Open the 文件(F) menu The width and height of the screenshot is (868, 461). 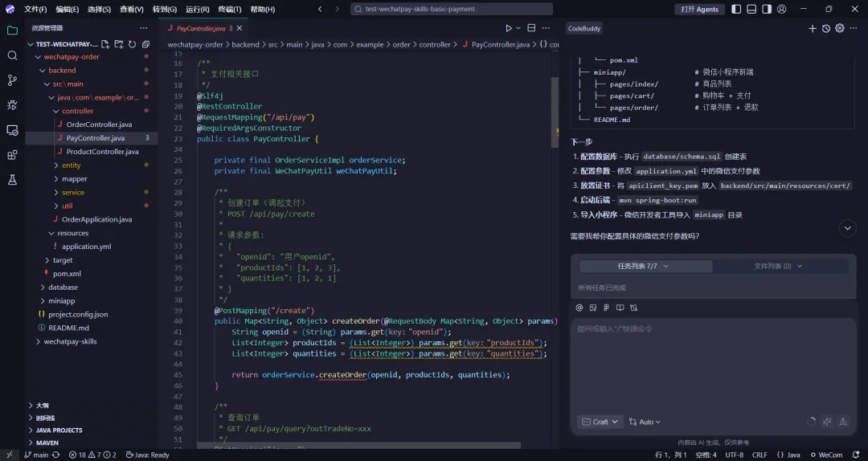coord(35,9)
